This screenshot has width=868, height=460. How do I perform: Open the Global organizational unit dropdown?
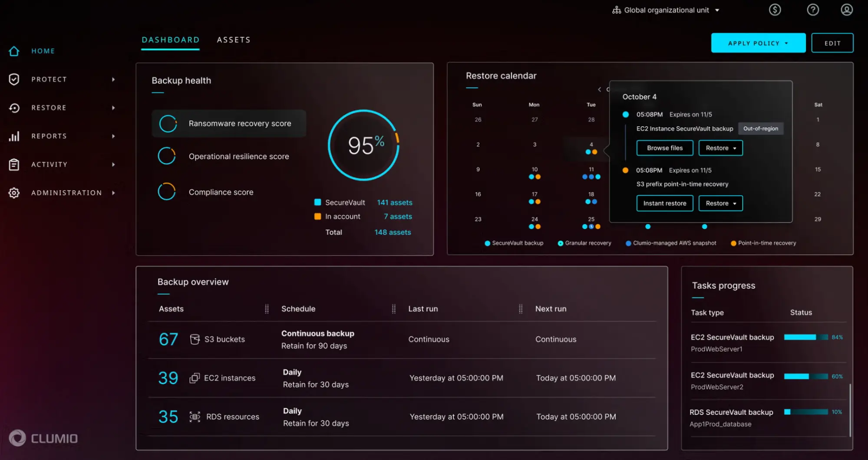click(x=666, y=10)
